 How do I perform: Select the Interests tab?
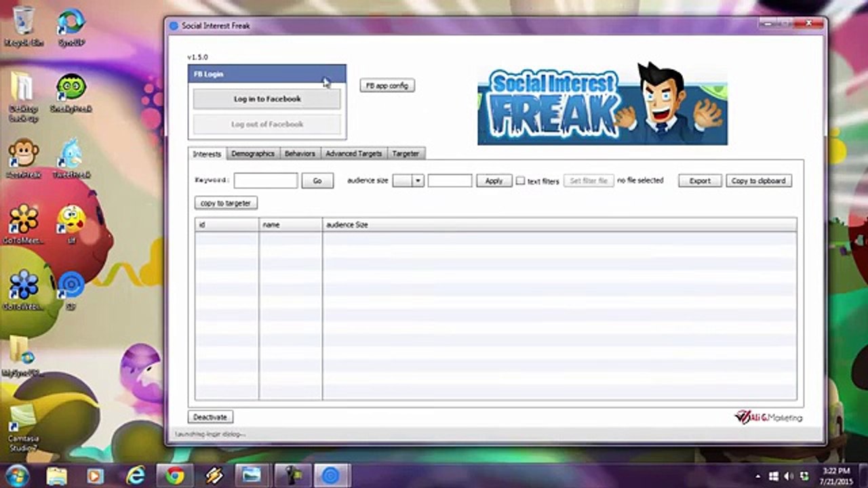(x=207, y=154)
